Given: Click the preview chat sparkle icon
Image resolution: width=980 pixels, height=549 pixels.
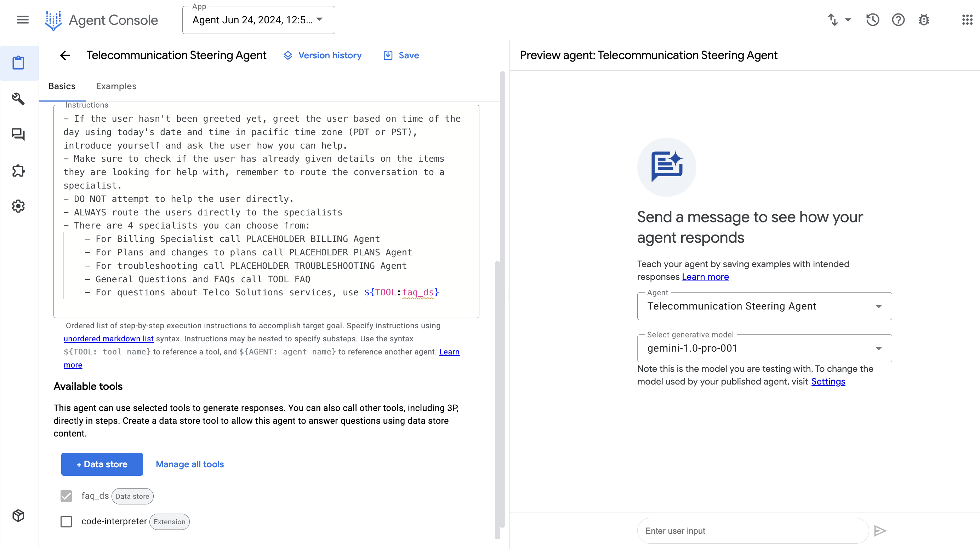Looking at the screenshot, I should click(x=667, y=167).
